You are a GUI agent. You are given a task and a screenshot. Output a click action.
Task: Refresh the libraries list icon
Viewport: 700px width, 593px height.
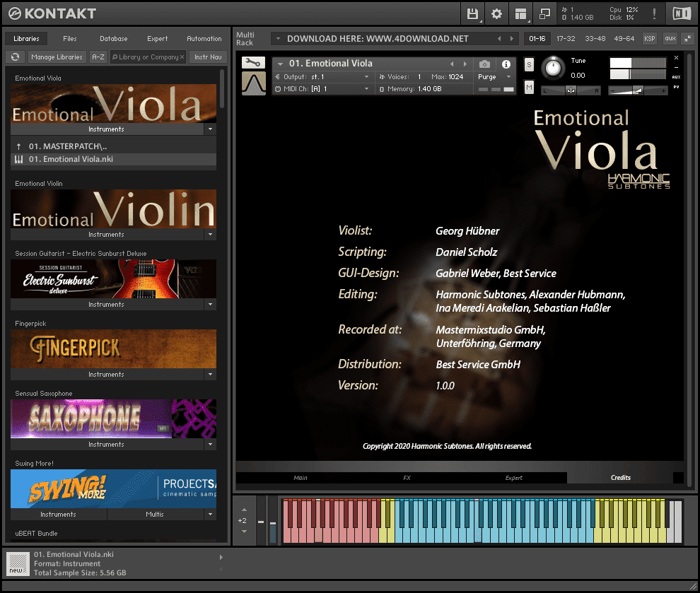tap(15, 57)
